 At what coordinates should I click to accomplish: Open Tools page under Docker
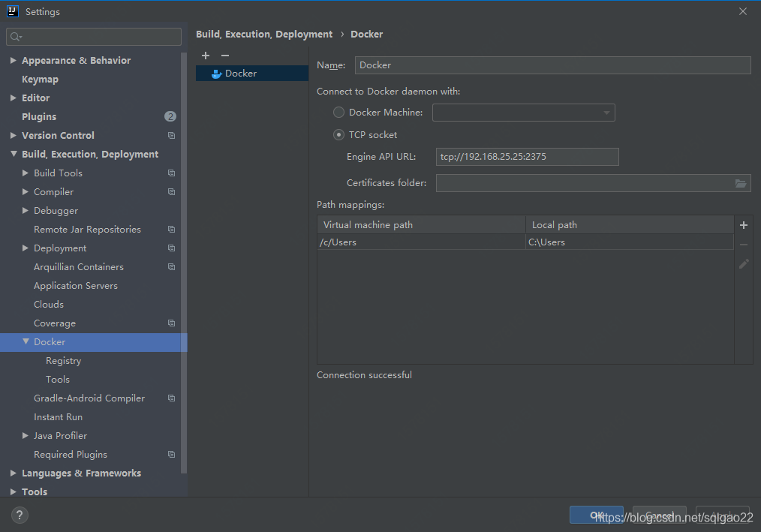pyautogui.click(x=58, y=379)
